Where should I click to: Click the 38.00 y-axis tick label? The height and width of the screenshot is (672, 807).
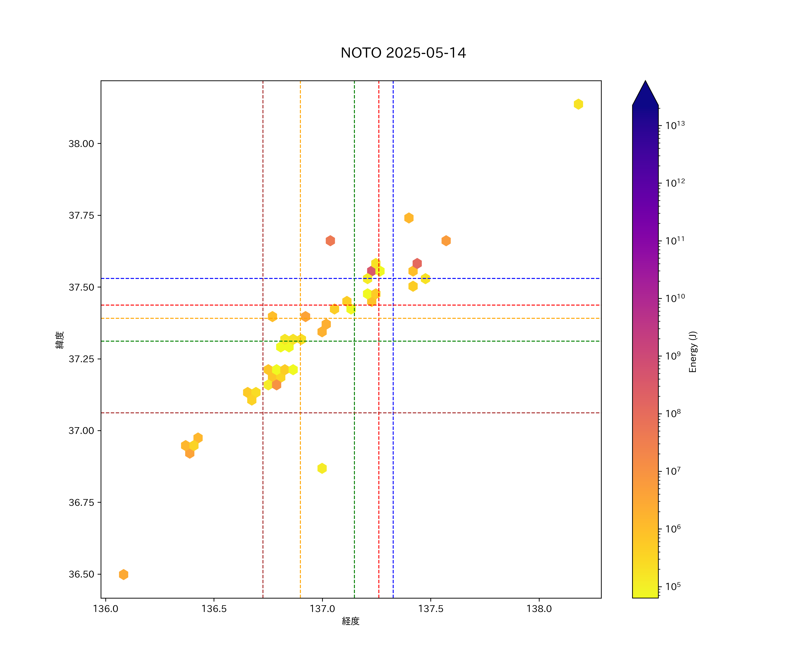pos(81,144)
